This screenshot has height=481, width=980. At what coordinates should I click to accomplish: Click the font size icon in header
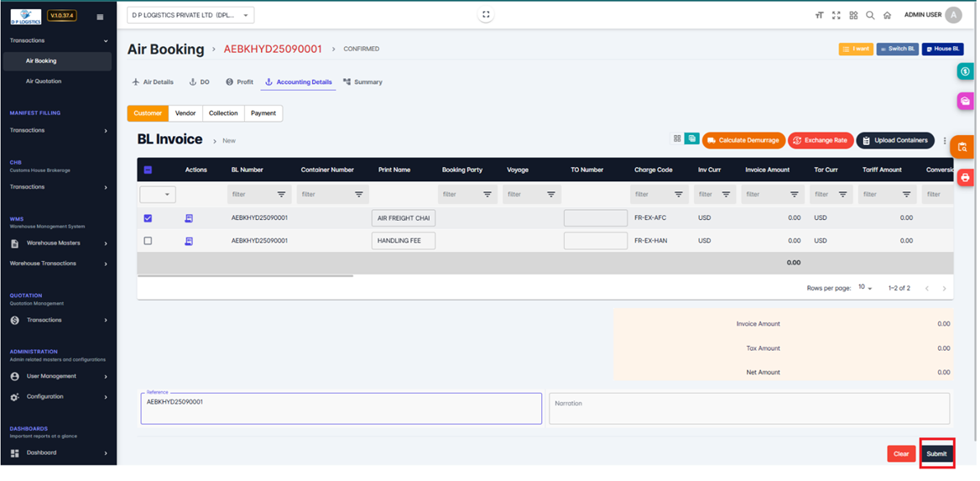(x=819, y=15)
